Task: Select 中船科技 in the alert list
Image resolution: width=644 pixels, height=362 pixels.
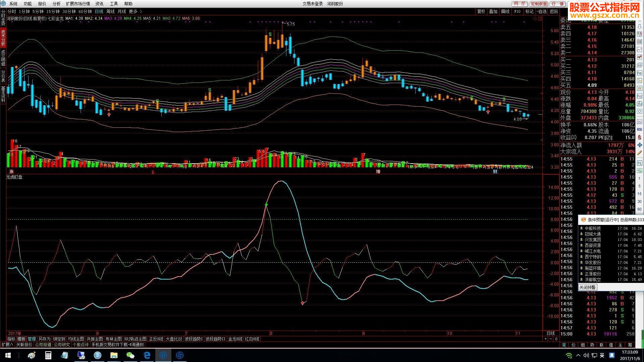Action: [x=593, y=228]
